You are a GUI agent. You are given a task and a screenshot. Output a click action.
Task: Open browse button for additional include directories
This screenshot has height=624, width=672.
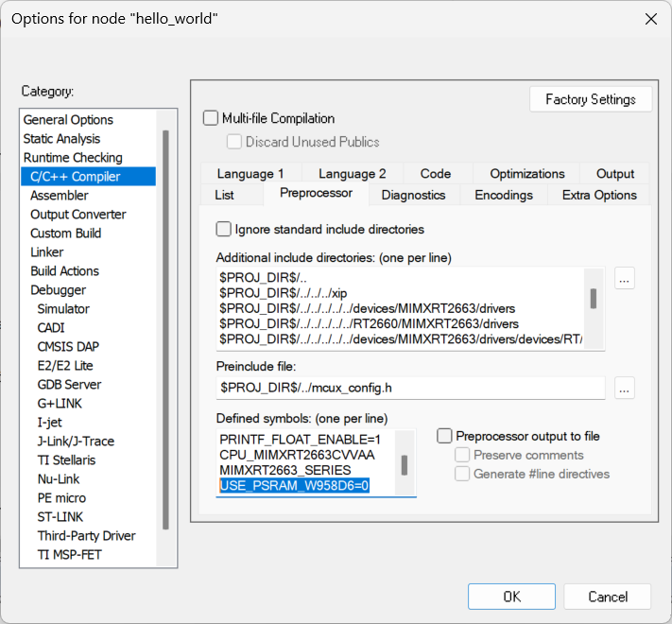click(624, 279)
